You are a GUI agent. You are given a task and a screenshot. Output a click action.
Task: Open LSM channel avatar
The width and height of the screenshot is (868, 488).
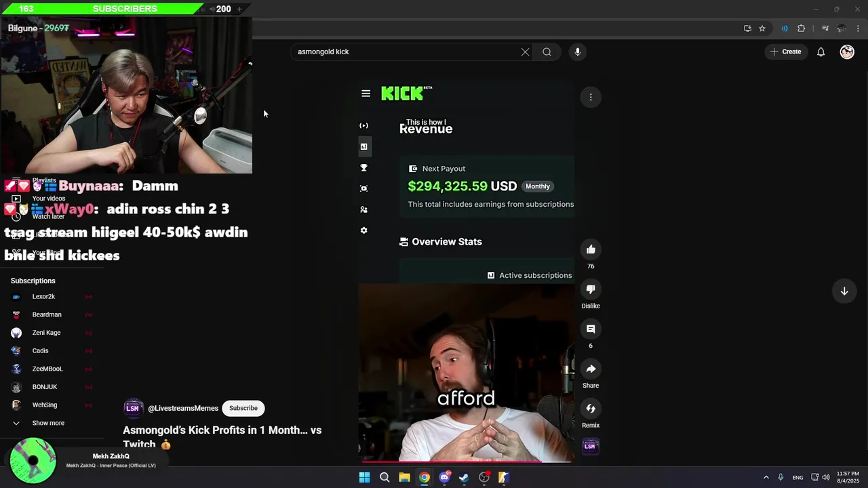tap(133, 408)
